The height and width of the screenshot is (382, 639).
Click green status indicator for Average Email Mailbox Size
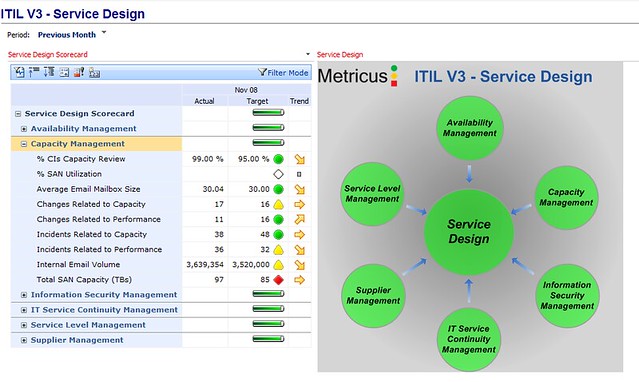(x=278, y=189)
